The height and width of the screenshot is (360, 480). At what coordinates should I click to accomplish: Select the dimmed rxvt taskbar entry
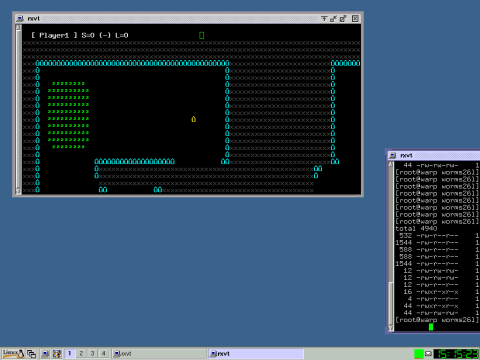point(159,353)
